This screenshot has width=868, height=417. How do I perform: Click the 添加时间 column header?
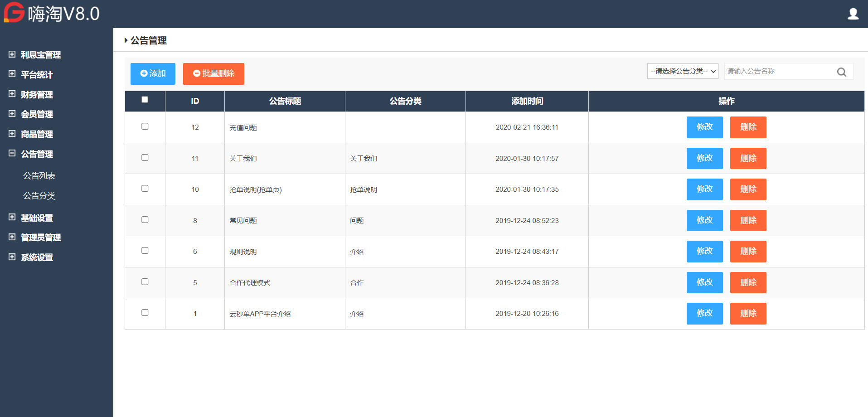(527, 101)
